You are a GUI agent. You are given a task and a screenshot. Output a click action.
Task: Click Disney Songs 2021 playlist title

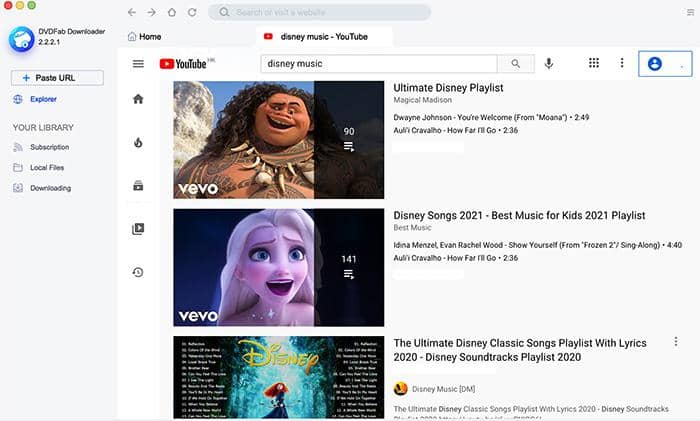click(519, 216)
